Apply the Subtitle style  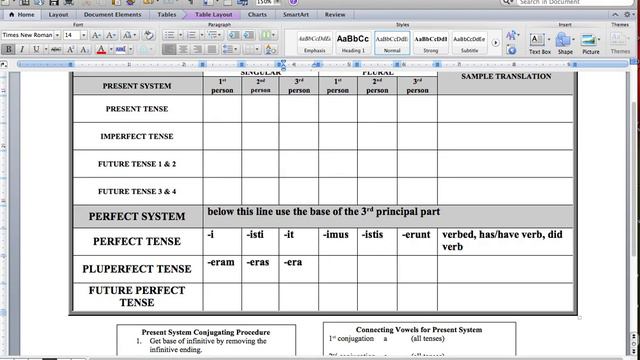click(x=469, y=43)
